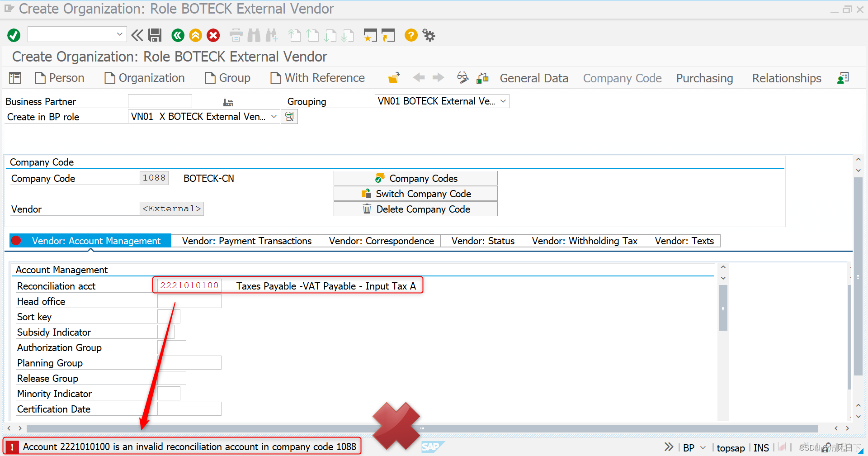Switch to General Data view
868x456 pixels.
pyautogui.click(x=534, y=78)
